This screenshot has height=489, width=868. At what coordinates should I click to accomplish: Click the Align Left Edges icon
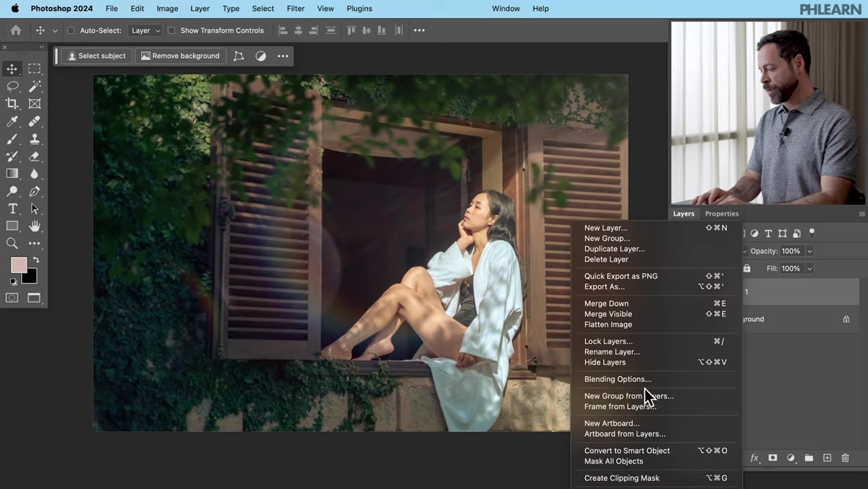click(x=283, y=30)
